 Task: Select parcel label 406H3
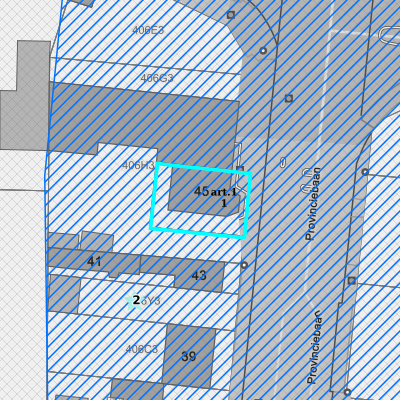click(x=138, y=165)
